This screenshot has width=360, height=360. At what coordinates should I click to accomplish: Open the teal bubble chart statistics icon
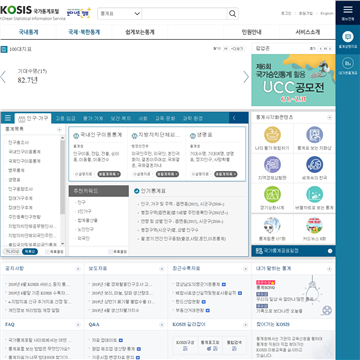(x=314, y=194)
